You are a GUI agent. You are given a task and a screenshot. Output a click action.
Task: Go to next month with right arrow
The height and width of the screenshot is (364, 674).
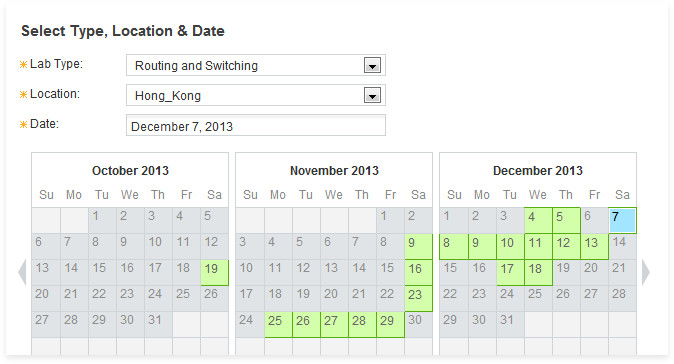(646, 272)
